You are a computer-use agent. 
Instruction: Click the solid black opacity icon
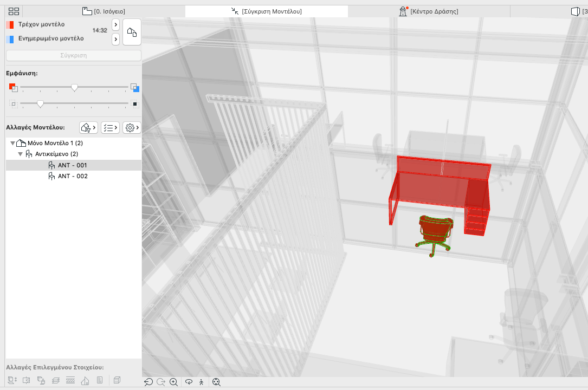135,104
